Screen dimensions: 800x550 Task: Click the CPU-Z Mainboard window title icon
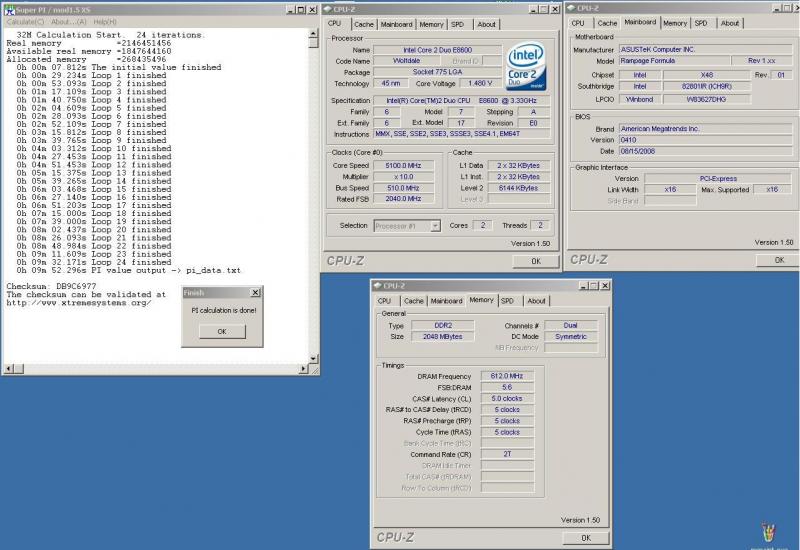pos(571,8)
